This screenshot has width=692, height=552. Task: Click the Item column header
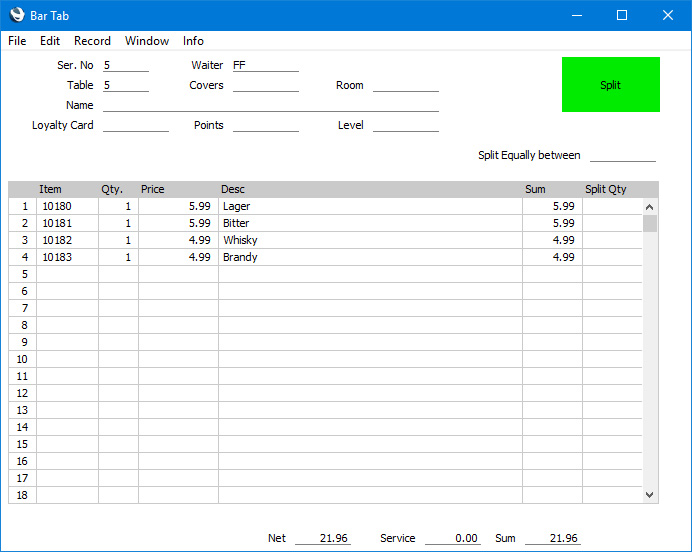[x=50, y=189]
